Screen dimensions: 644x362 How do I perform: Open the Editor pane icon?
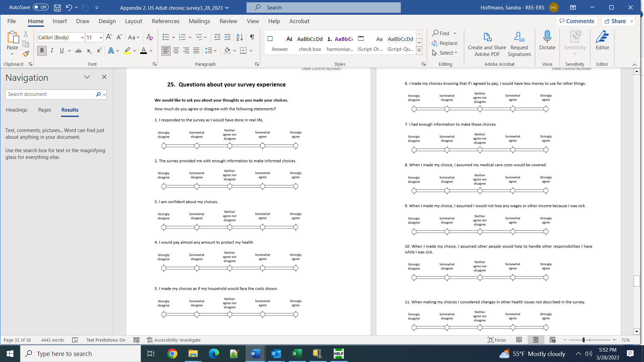pyautogui.click(x=602, y=37)
